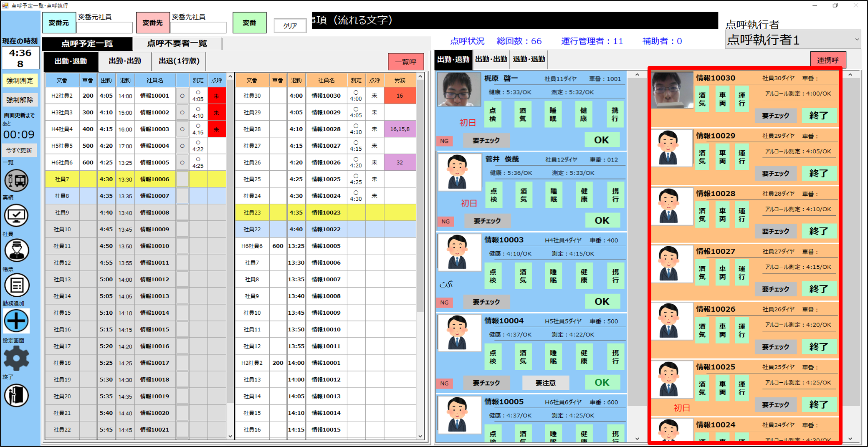Open the 設定画面 gear icon
The height and width of the screenshot is (447, 868).
[16, 358]
